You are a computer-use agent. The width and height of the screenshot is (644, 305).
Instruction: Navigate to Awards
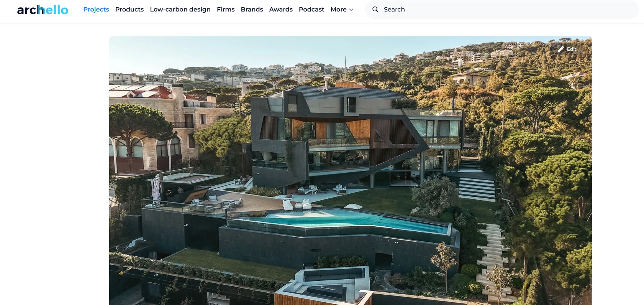281,10
